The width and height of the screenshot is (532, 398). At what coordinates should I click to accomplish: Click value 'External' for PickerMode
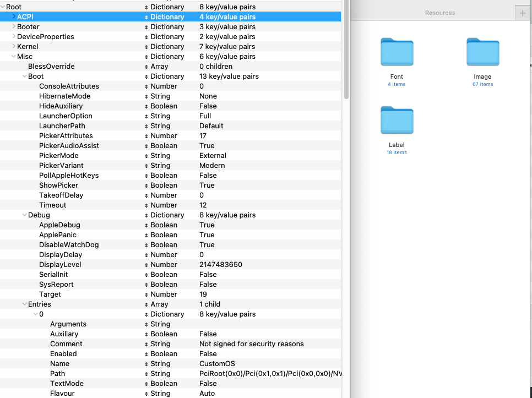click(213, 155)
